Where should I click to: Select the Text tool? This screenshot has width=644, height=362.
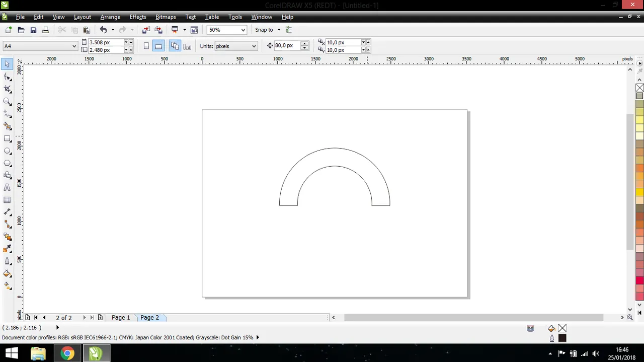(x=7, y=187)
